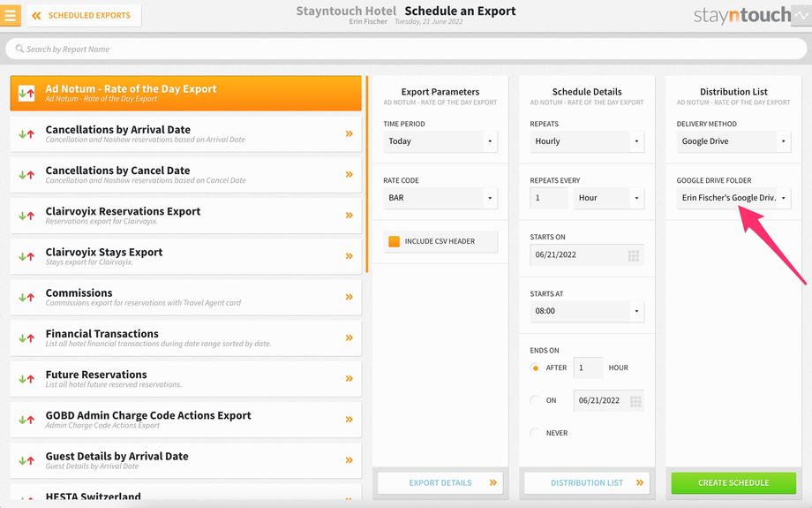The height and width of the screenshot is (508, 812).
Task: Click the export icon beside Financial Transactions
Action: tap(26, 338)
